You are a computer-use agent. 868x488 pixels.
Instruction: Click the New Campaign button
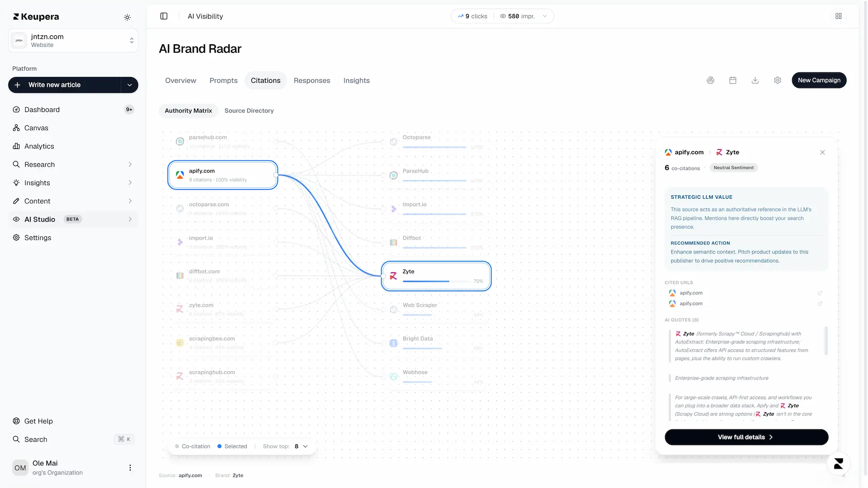819,80
